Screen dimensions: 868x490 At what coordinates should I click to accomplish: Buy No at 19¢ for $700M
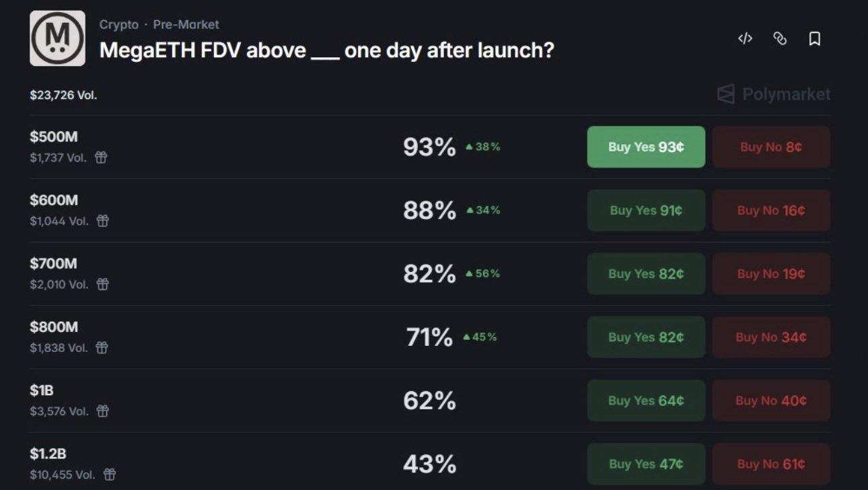[x=771, y=273]
